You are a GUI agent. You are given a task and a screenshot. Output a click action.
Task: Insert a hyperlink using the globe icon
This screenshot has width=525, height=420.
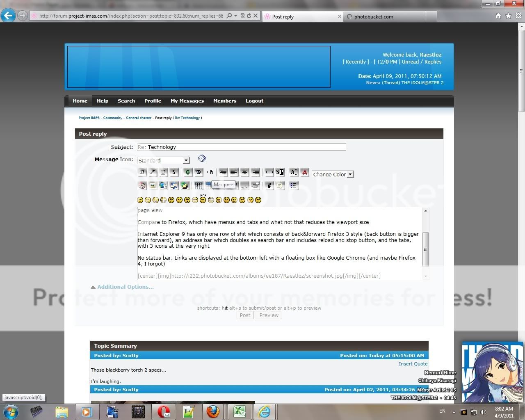point(163,186)
